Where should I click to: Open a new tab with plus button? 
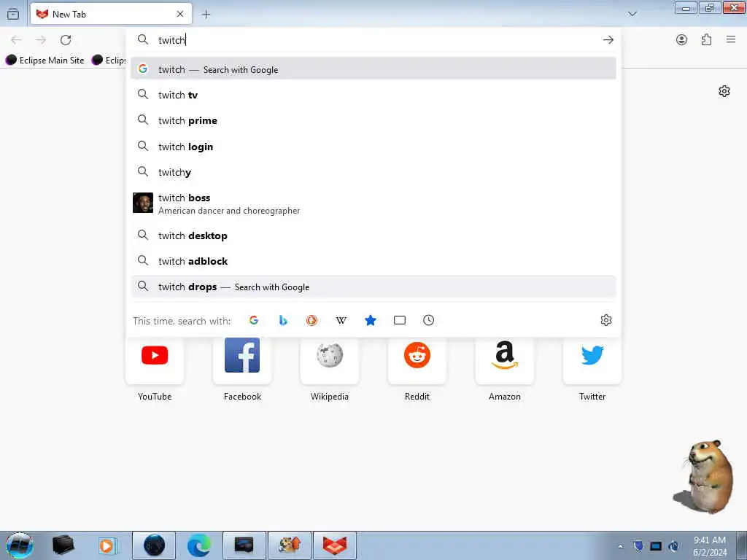coord(206,15)
